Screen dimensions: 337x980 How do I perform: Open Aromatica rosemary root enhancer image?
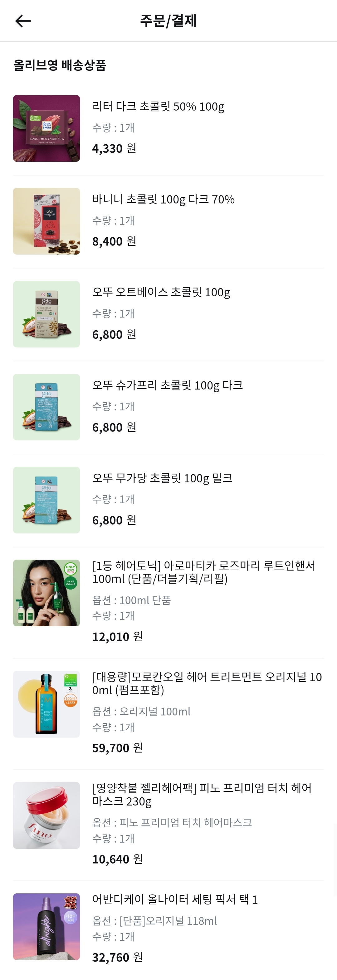click(x=46, y=593)
